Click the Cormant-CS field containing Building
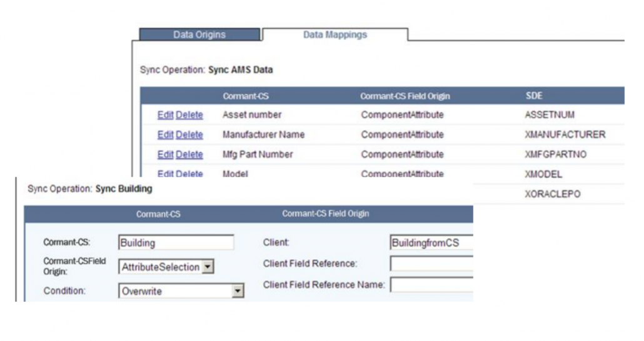Image resolution: width=644 pixels, height=341 pixels. 176,242
